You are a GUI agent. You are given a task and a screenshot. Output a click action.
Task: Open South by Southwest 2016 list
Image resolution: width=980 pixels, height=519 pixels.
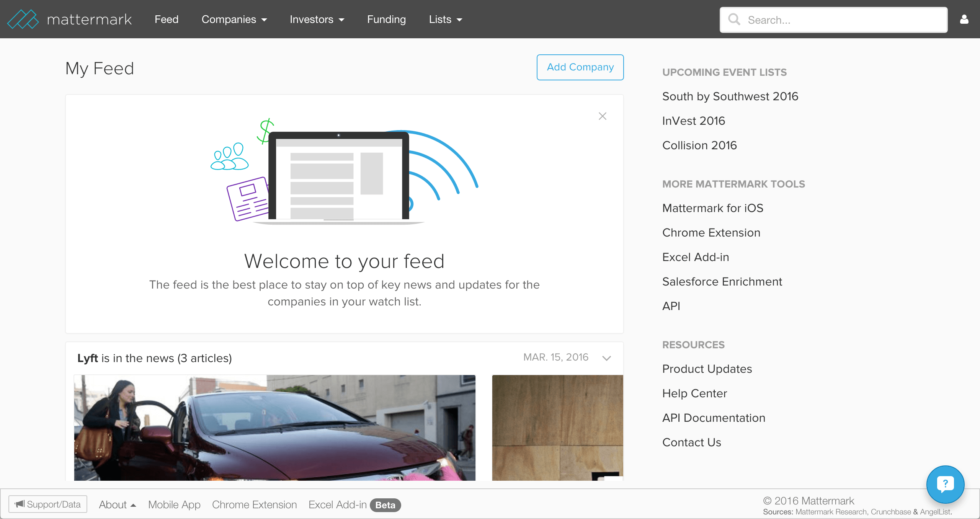point(730,96)
